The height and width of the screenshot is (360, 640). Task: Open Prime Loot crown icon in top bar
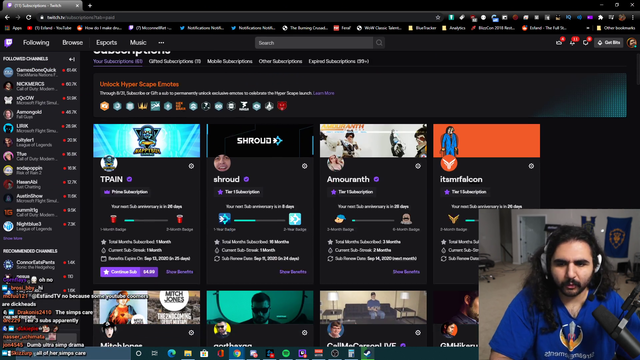click(559, 42)
